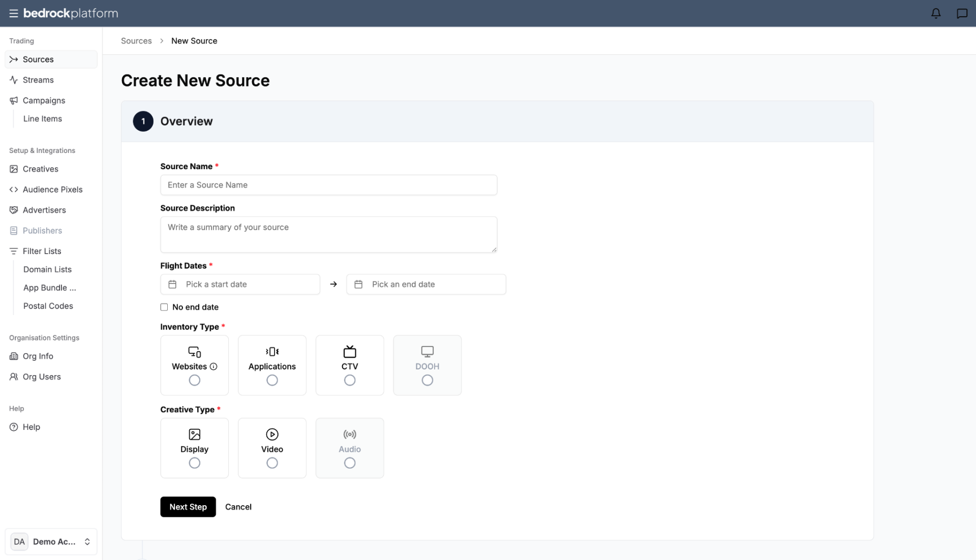This screenshot has width=976, height=560.
Task: Click the Websites info icon
Action: click(213, 366)
